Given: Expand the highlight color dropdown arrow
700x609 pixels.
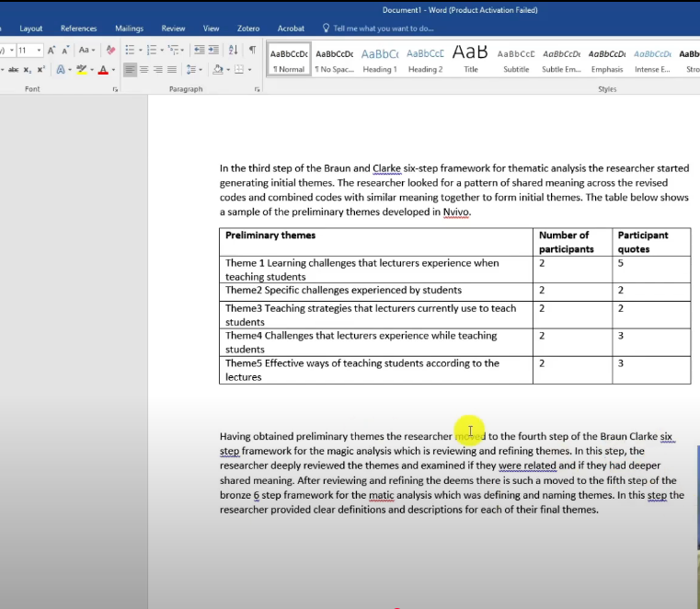Looking at the screenshot, I should [x=92, y=70].
